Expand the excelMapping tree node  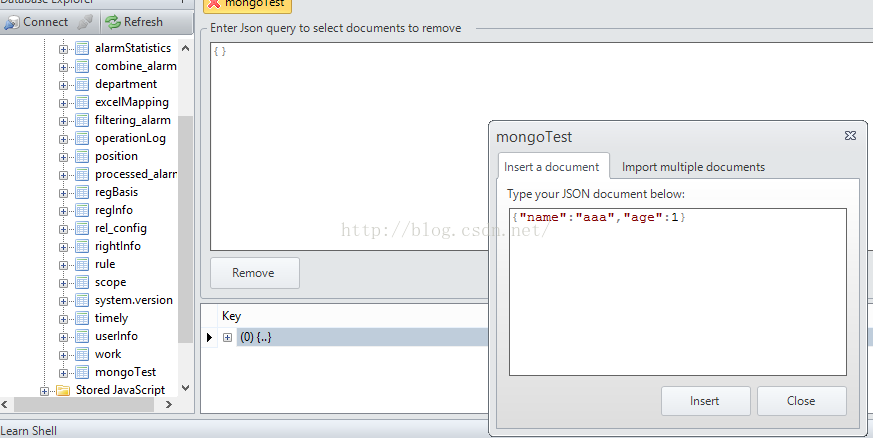click(63, 104)
